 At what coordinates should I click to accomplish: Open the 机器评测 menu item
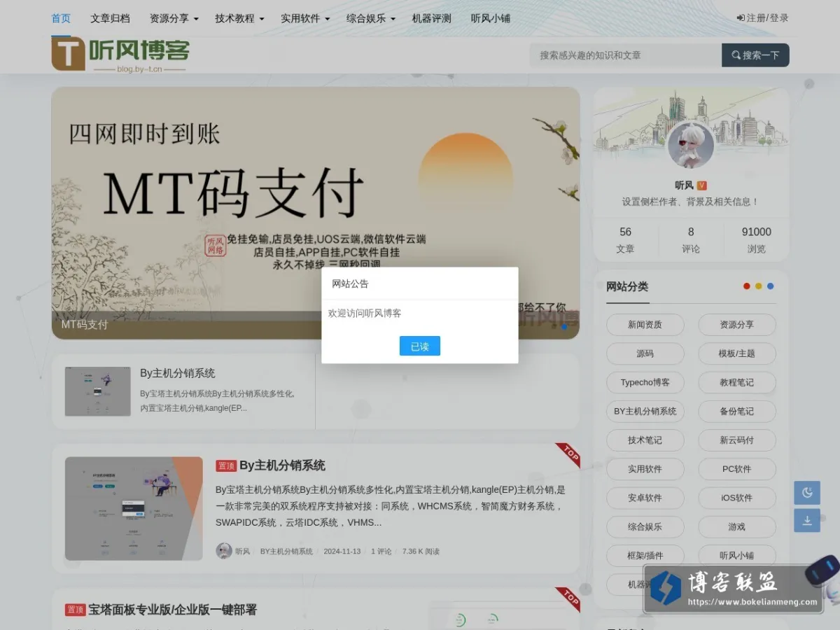(432, 18)
